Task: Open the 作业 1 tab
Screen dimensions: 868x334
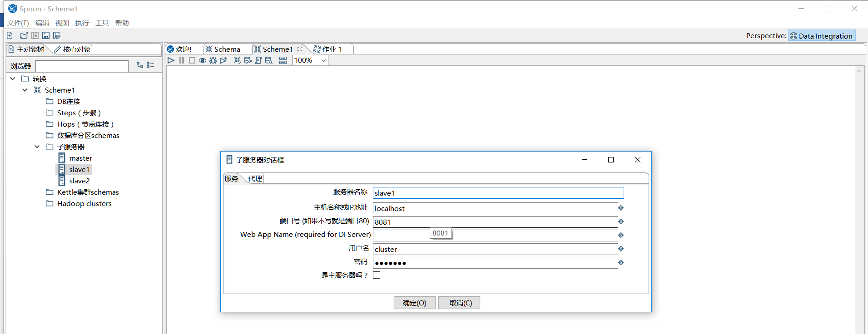Action: pyautogui.click(x=327, y=49)
